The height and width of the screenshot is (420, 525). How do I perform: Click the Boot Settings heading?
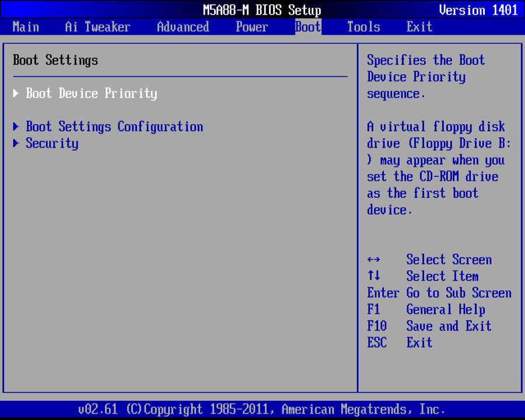55,60
